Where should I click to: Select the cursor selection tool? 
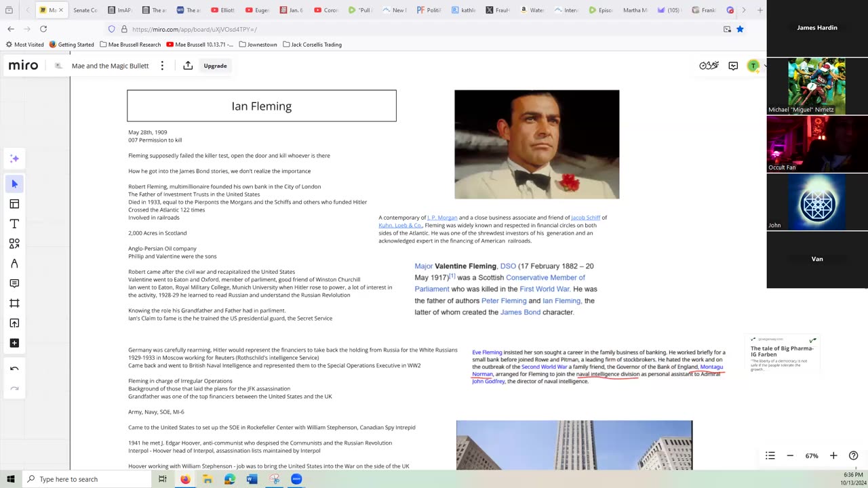point(14,184)
